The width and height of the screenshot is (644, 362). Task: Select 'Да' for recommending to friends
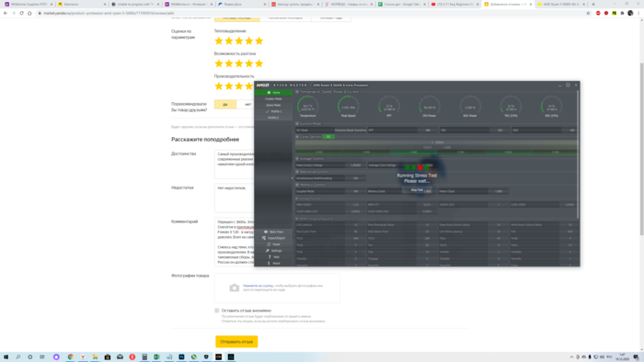click(x=225, y=105)
